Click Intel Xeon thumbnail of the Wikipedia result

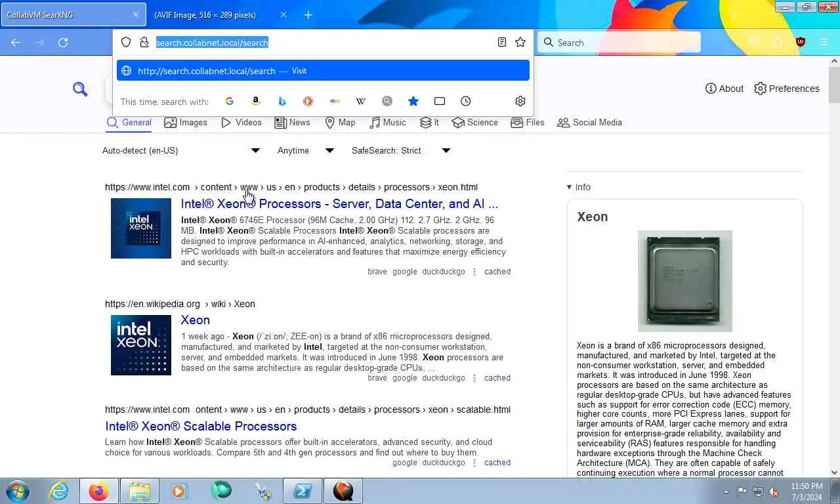pos(141,345)
